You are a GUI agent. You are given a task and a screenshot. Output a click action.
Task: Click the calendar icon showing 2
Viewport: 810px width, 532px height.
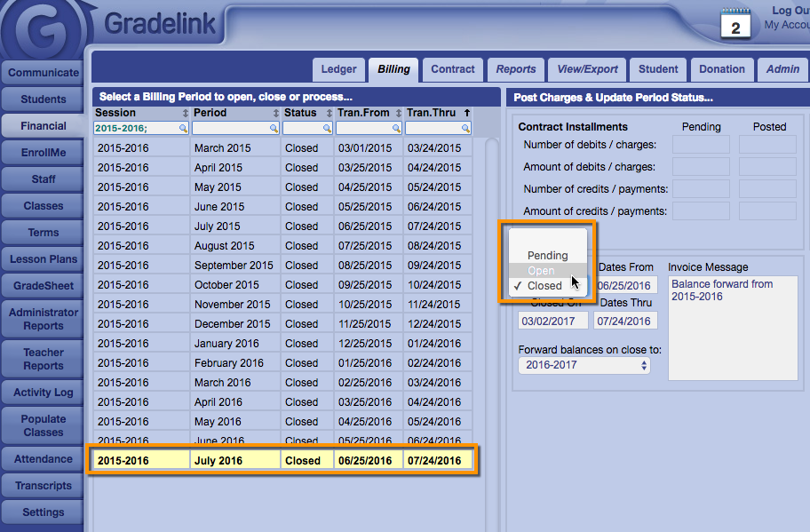(x=735, y=24)
